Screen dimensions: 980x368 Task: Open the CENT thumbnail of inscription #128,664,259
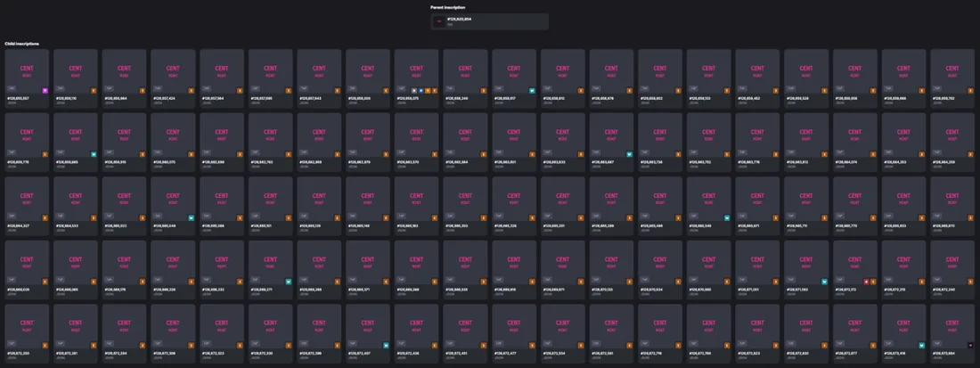click(x=951, y=135)
